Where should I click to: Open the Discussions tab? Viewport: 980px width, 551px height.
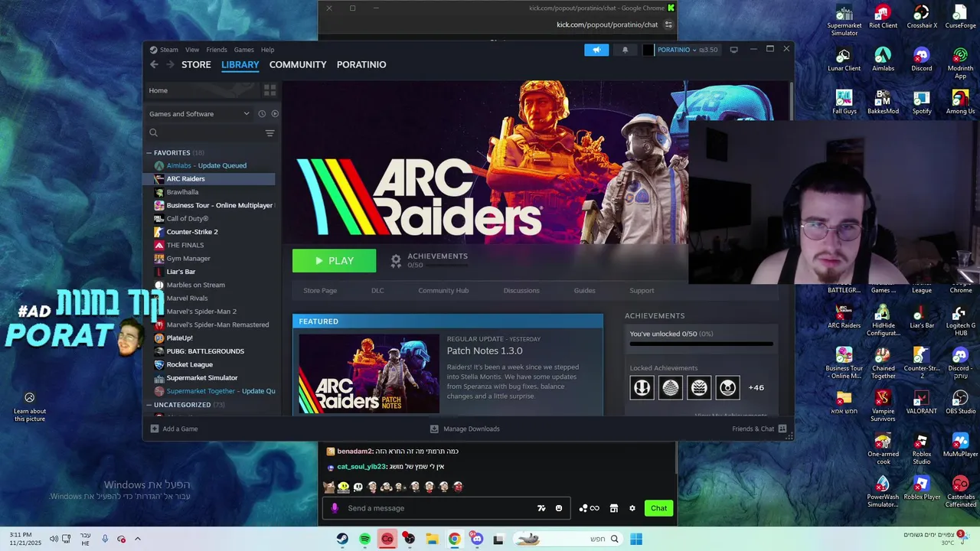(521, 291)
